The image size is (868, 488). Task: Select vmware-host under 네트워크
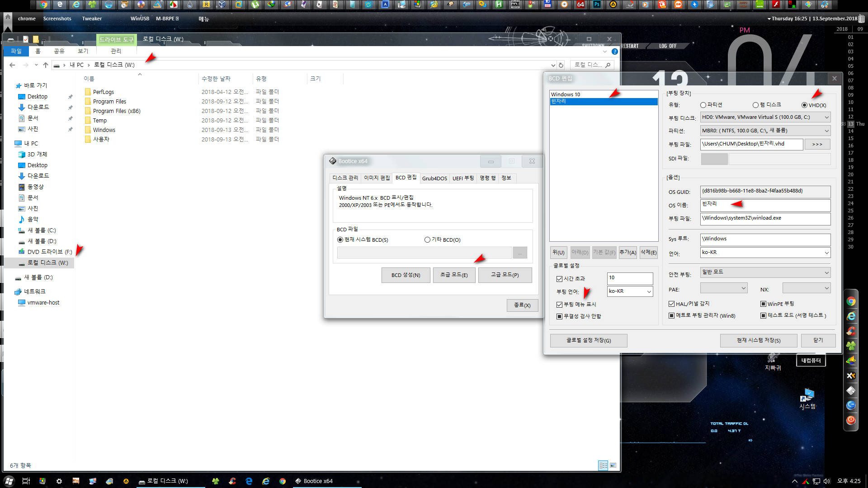(x=43, y=303)
